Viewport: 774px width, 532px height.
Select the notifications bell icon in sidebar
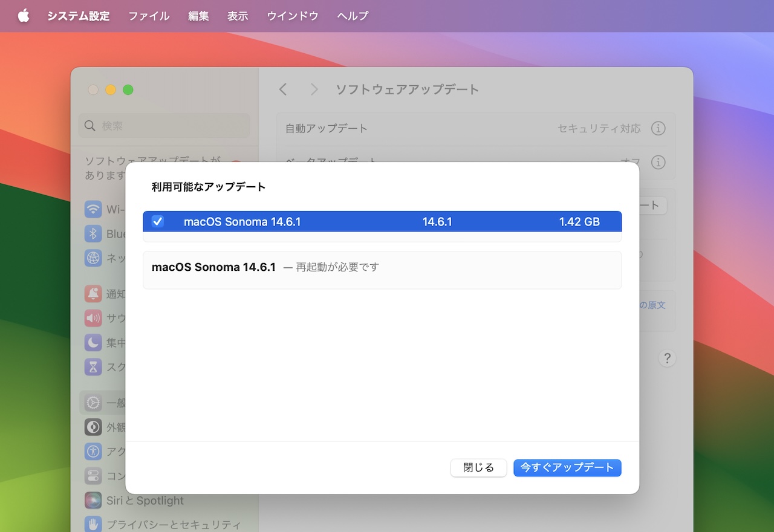click(93, 294)
